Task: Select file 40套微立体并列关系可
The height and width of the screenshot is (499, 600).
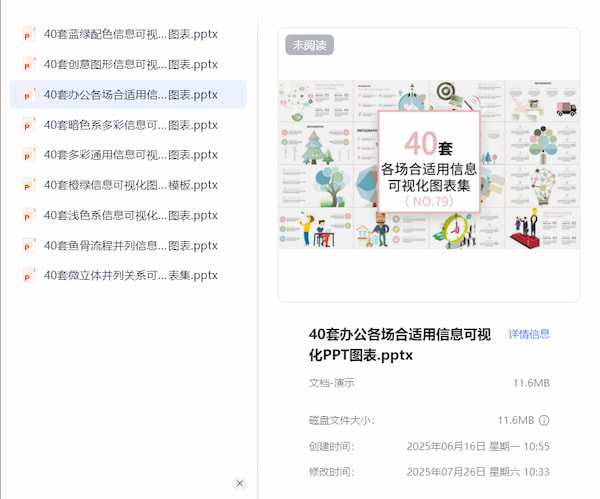Action: (x=130, y=275)
